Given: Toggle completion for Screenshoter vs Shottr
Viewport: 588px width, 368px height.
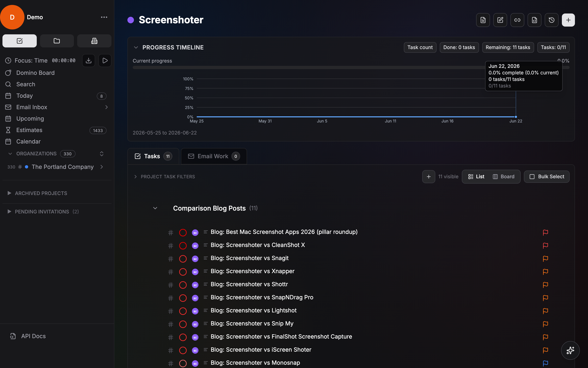Looking at the screenshot, I should coord(183,285).
